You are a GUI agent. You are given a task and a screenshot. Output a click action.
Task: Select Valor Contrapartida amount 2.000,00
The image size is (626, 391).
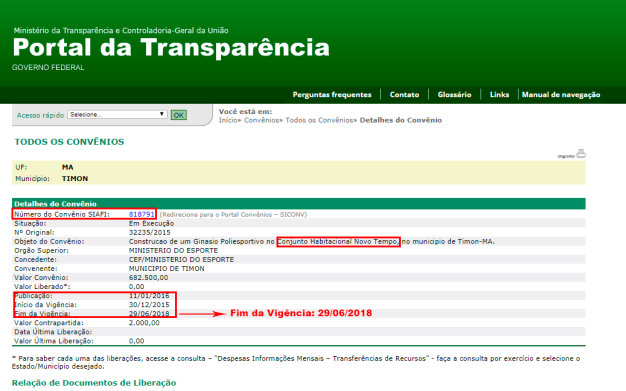pyautogui.click(x=144, y=323)
